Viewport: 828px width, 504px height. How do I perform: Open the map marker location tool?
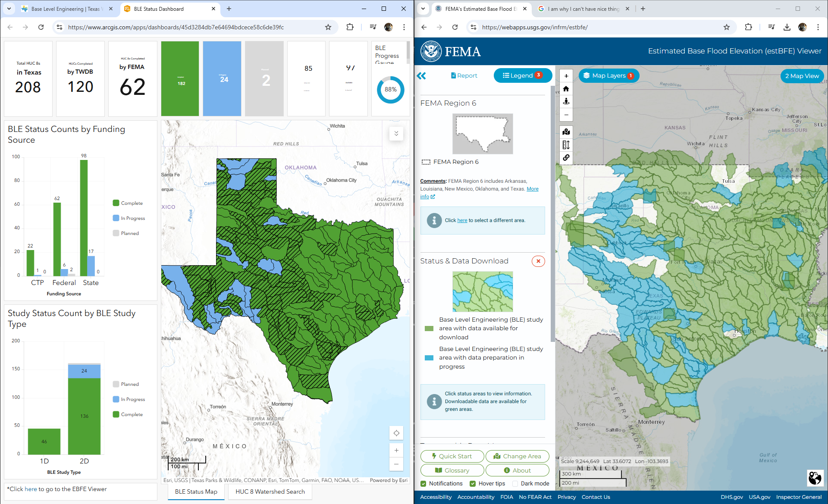566,132
